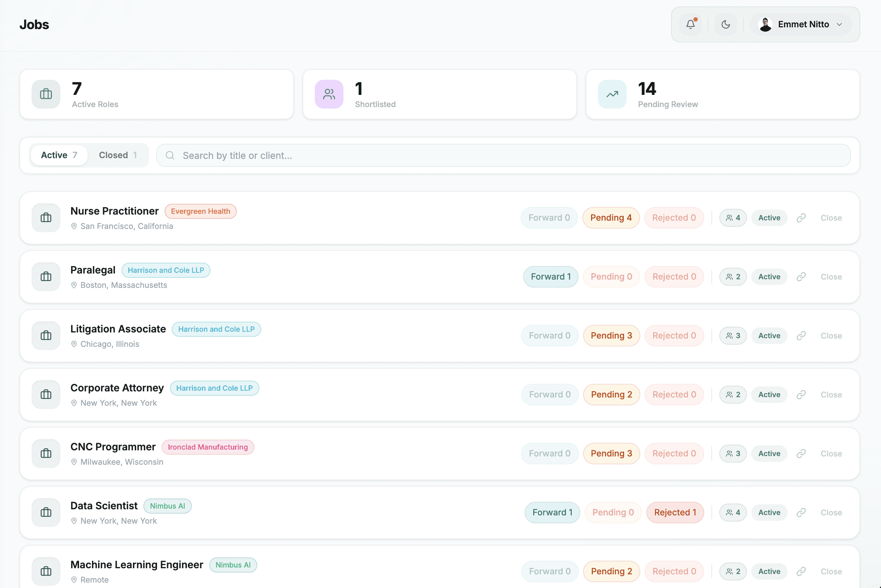Select the Active jobs tab
This screenshot has height=588, width=881.
tap(59, 155)
